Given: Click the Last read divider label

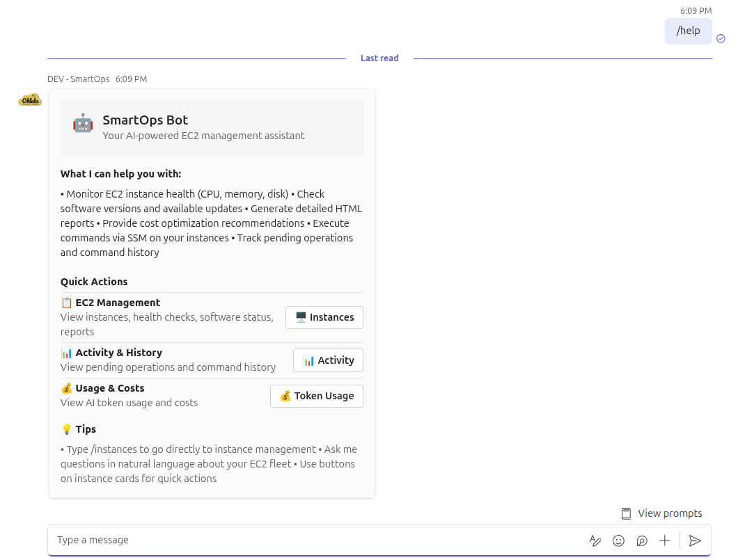Looking at the screenshot, I should coord(379,58).
